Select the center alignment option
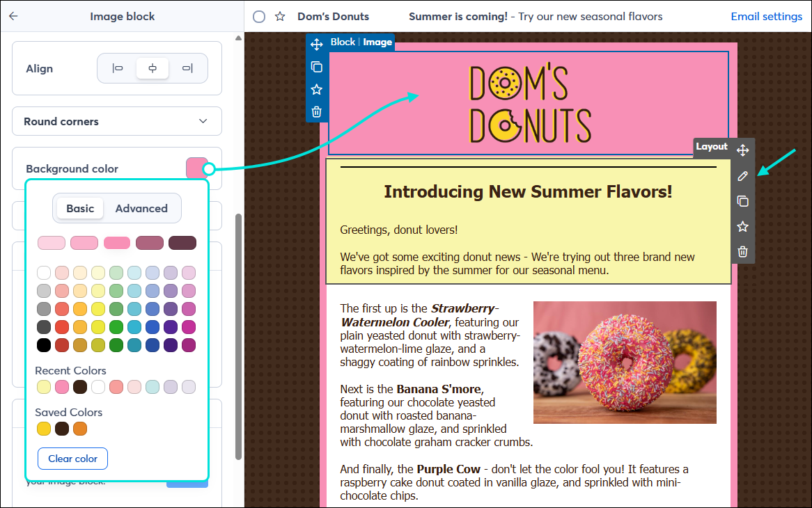 pos(153,68)
